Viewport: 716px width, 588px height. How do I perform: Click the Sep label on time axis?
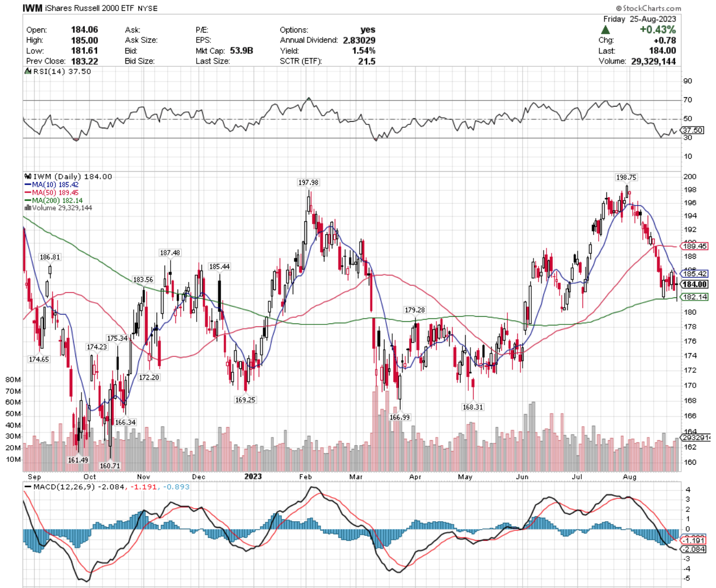pyautogui.click(x=34, y=477)
